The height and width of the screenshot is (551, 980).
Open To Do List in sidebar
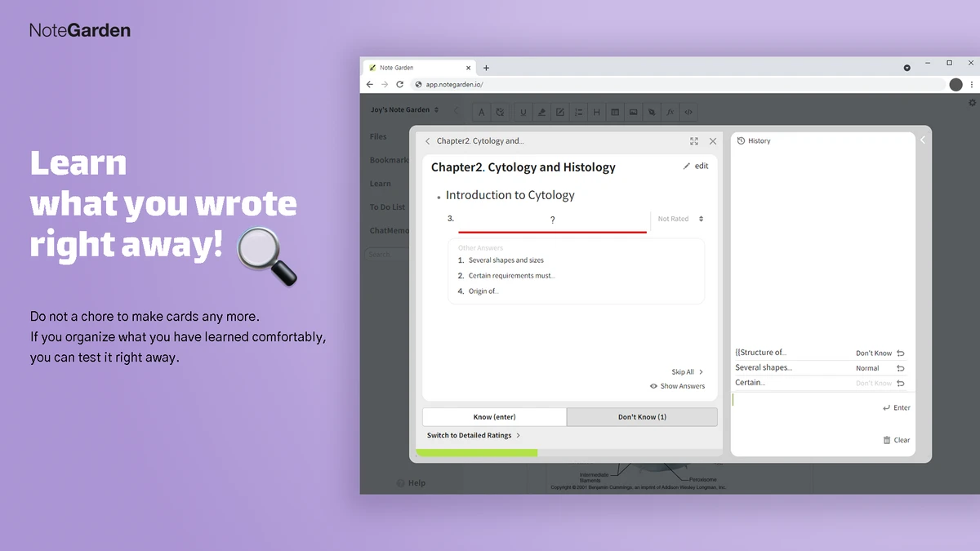387,207
